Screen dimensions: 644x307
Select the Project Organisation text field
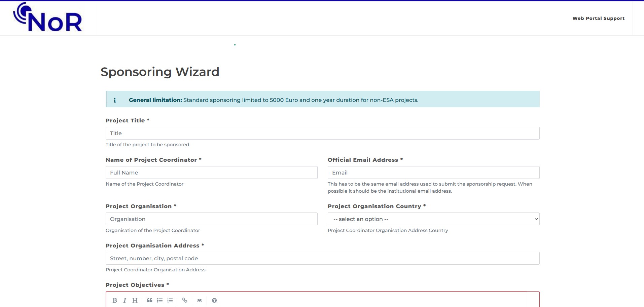tap(211, 219)
